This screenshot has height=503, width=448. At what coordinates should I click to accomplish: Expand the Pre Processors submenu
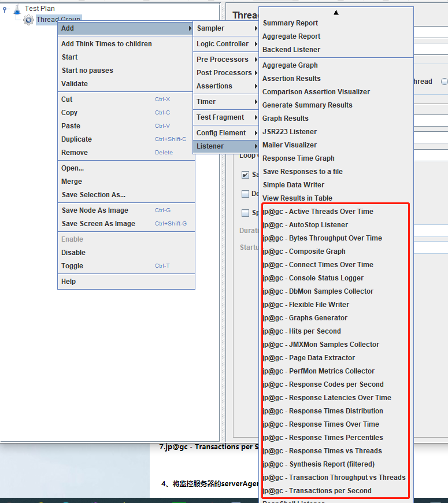pos(226,60)
